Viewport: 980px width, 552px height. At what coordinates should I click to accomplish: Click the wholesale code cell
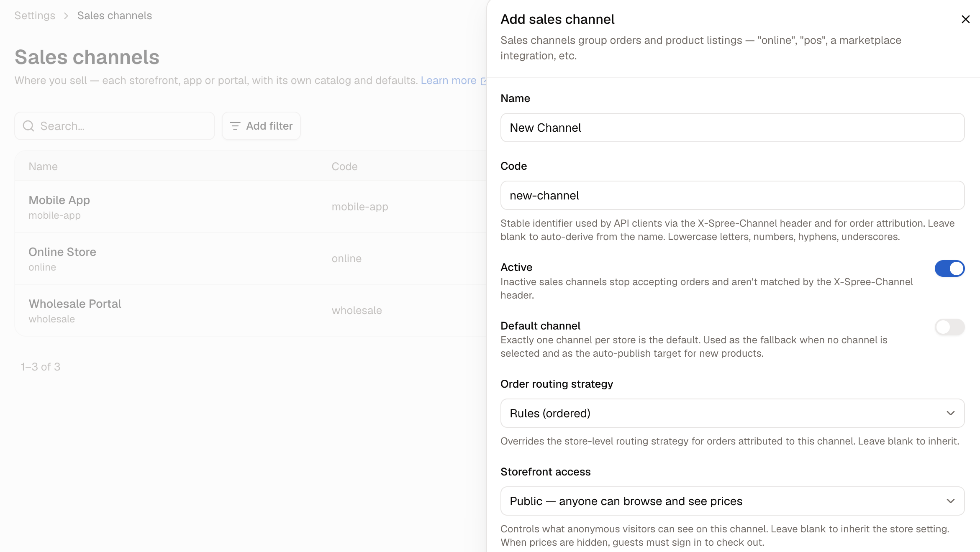point(357,310)
